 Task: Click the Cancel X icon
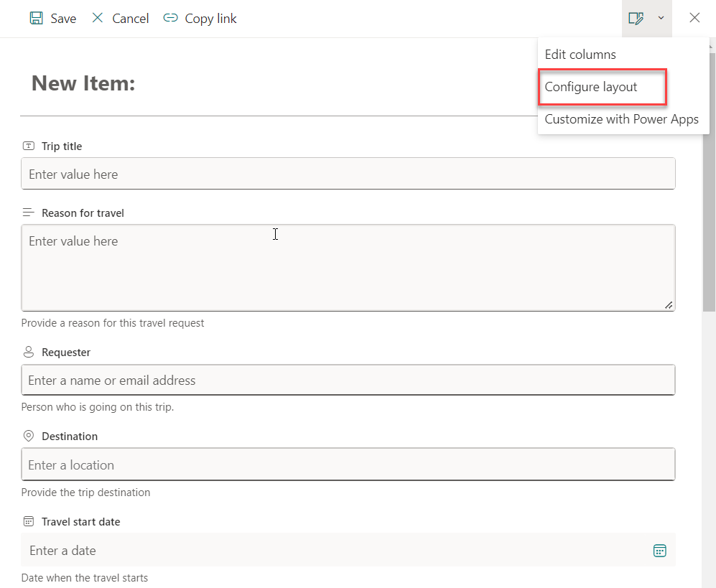point(98,19)
